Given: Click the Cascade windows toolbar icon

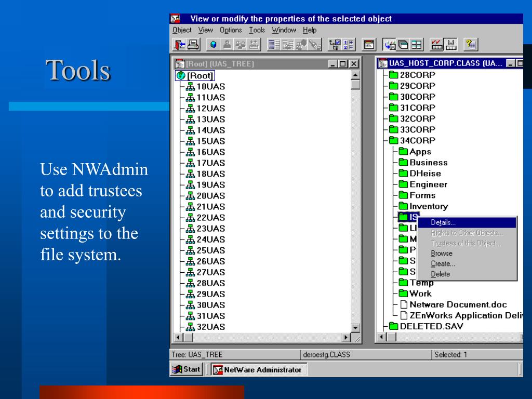Looking at the screenshot, I should (403, 45).
